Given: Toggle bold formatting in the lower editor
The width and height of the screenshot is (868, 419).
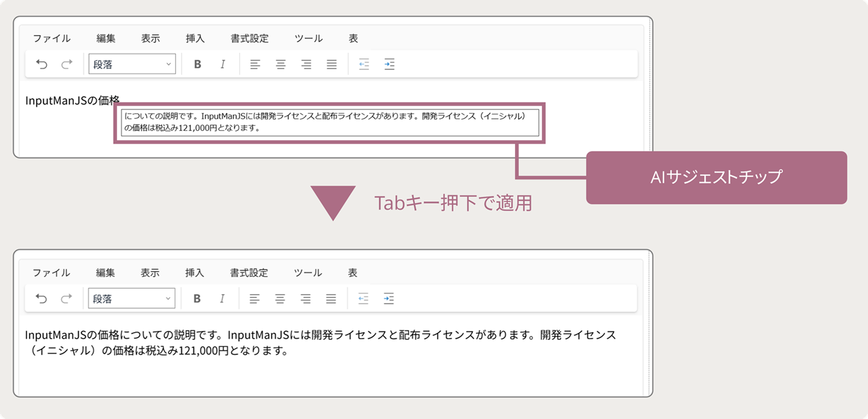Looking at the screenshot, I should click(197, 298).
